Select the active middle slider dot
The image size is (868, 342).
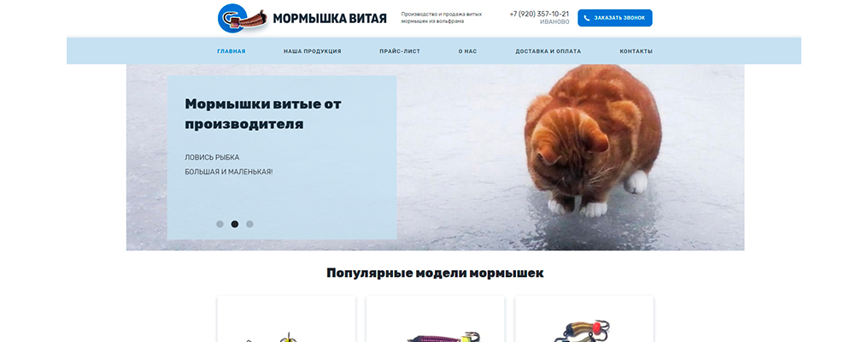[x=235, y=224]
